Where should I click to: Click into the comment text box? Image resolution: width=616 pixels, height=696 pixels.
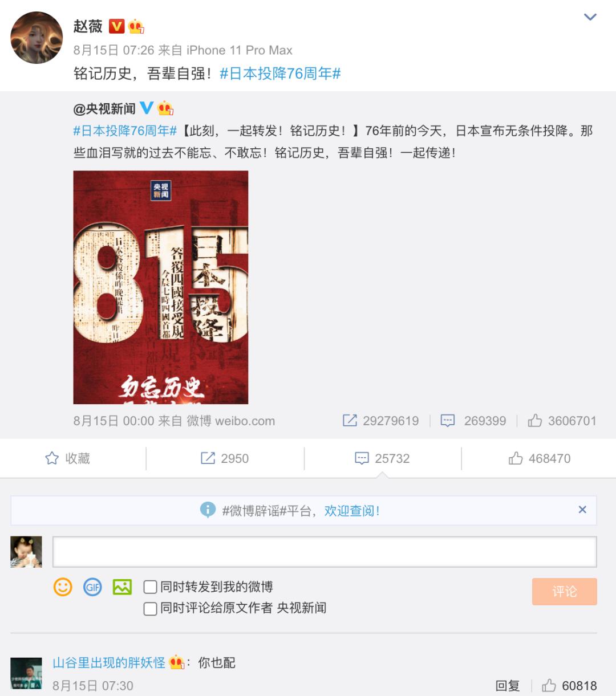(325, 551)
